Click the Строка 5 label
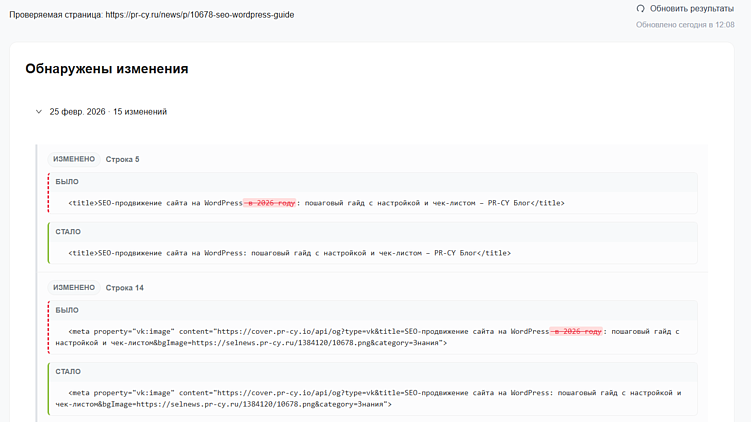 click(123, 160)
